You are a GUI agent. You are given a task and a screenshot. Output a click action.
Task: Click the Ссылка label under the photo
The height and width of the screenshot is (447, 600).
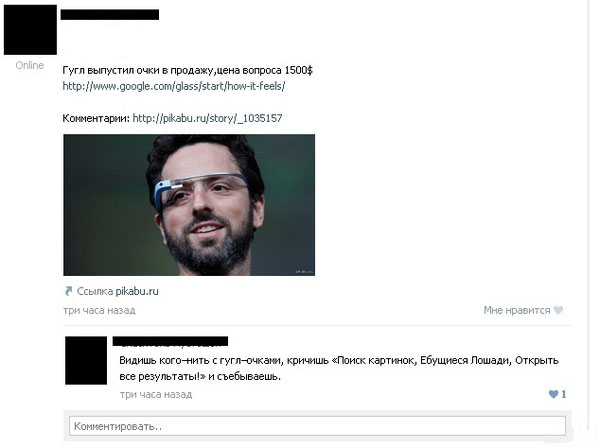pos(95,291)
